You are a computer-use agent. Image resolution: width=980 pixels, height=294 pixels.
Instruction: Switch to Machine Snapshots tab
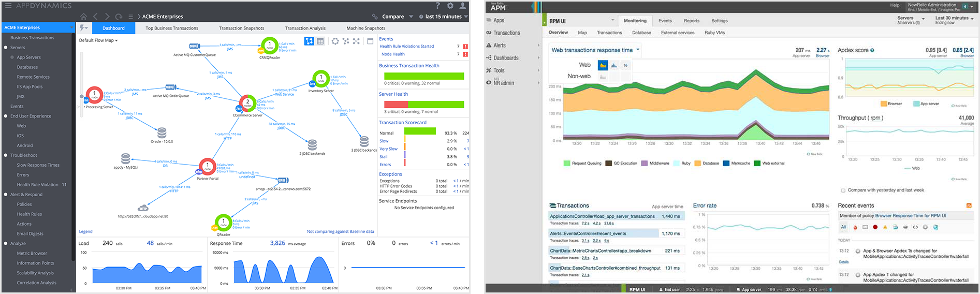(x=366, y=28)
